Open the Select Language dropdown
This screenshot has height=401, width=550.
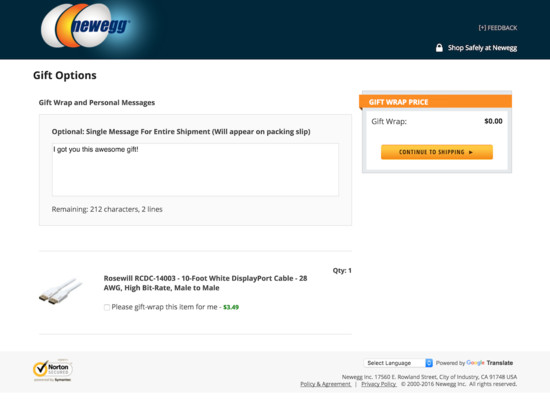point(398,363)
